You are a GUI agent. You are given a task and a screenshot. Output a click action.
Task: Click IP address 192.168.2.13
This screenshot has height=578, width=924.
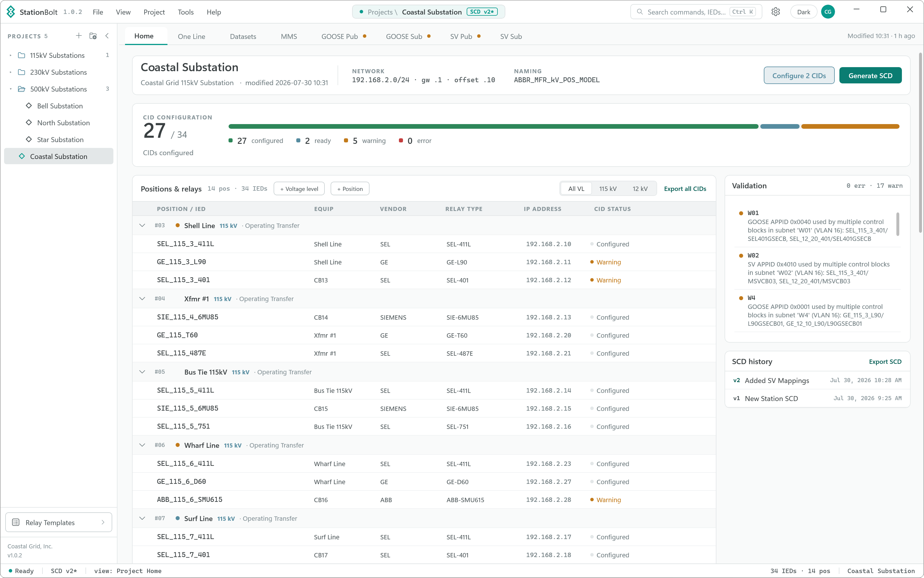point(548,317)
